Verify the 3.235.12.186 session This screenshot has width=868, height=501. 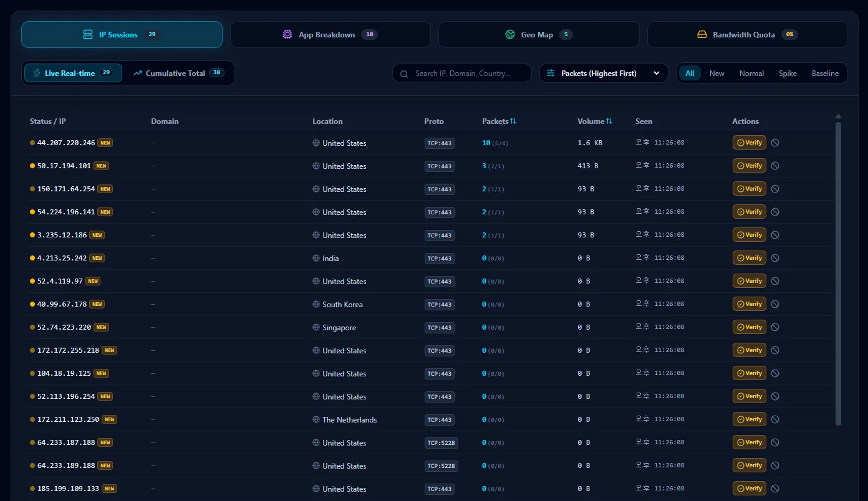(750, 235)
